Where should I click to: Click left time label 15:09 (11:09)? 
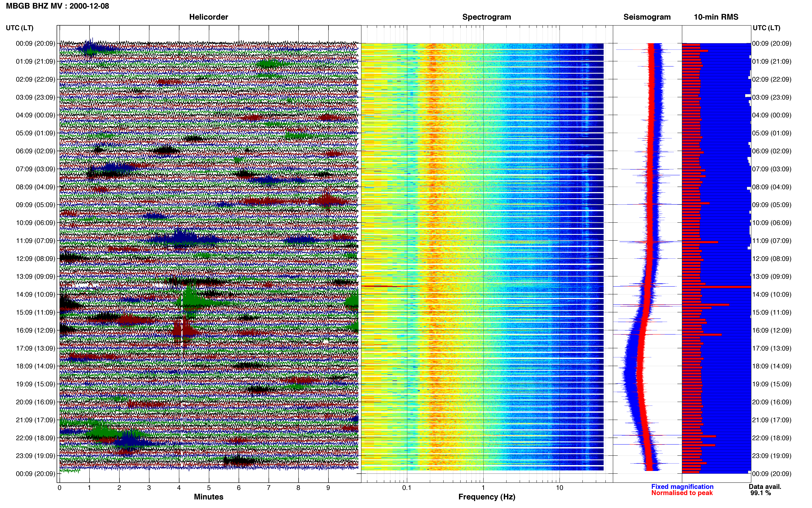(35, 313)
